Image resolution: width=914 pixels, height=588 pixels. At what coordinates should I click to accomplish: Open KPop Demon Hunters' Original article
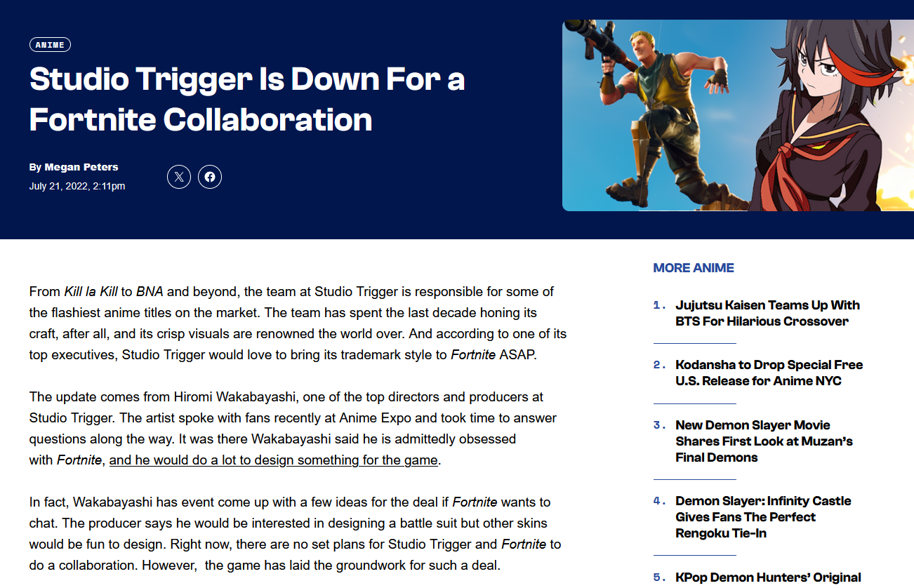(x=768, y=577)
